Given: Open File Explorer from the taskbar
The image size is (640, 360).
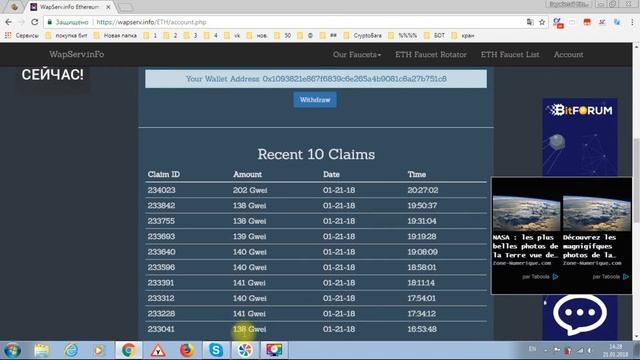Looking at the screenshot, I should [x=42, y=350].
